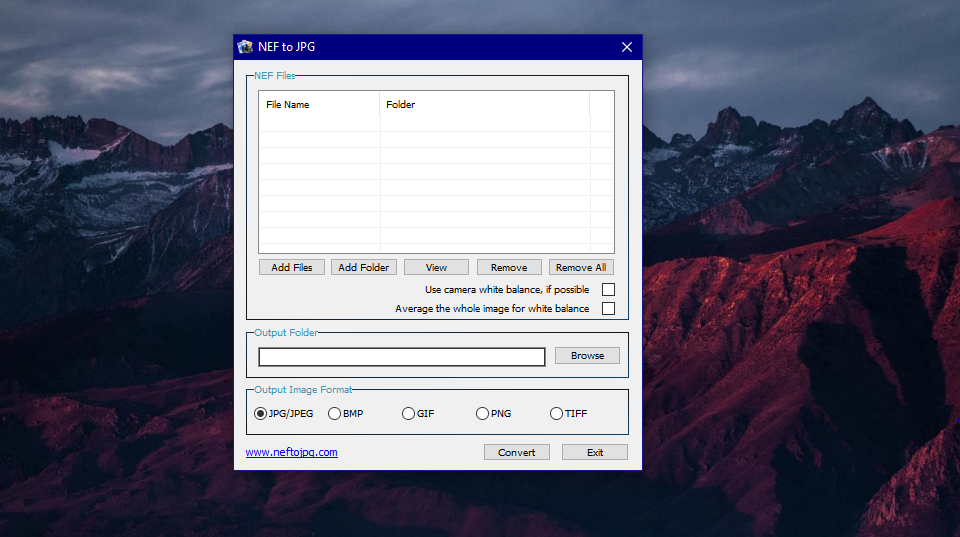The image size is (960, 537).
Task: Sort by the File Name column header
Action: coord(319,105)
